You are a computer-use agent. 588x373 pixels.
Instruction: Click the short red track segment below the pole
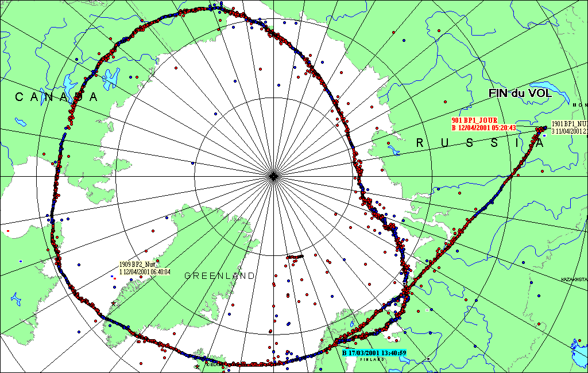click(x=295, y=257)
